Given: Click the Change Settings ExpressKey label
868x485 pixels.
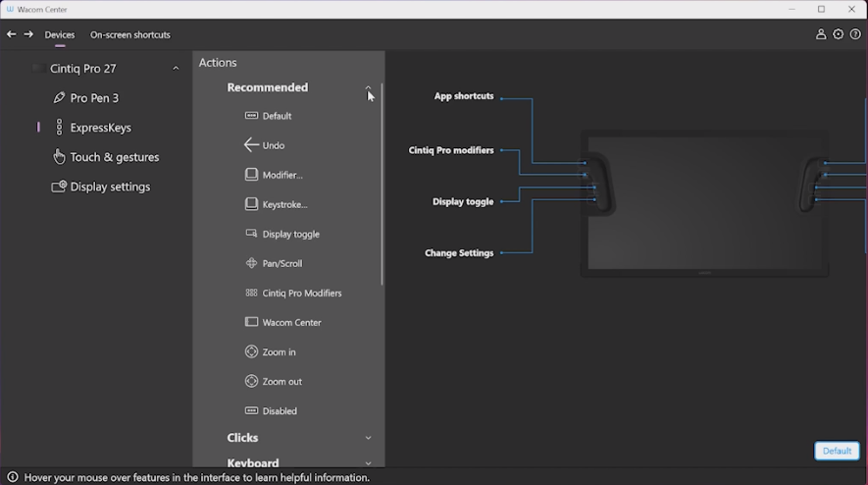Looking at the screenshot, I should click(x=459, y=252).
